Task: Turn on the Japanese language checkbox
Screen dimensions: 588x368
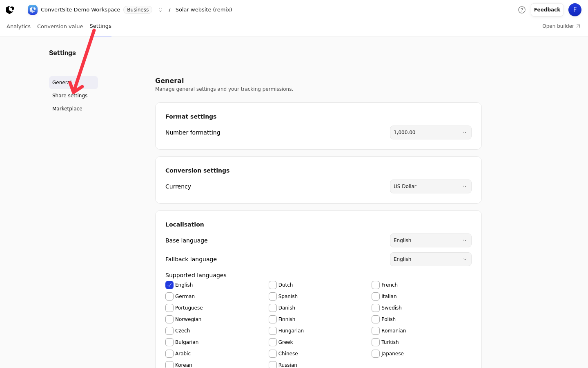Action: coord(376,354)
